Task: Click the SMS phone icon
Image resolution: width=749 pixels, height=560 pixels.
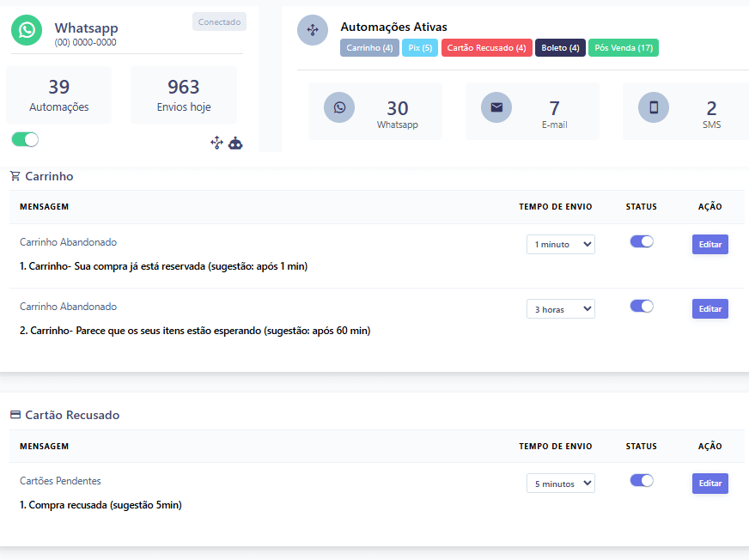Action: coord(654,107)
